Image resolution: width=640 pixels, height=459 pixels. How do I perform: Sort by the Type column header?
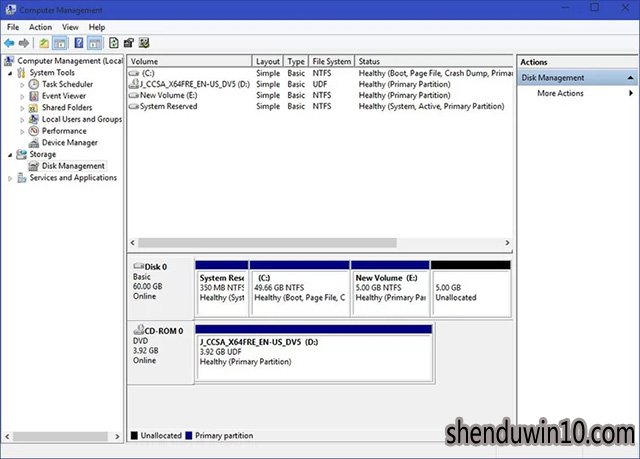click(x=296, y=61)
